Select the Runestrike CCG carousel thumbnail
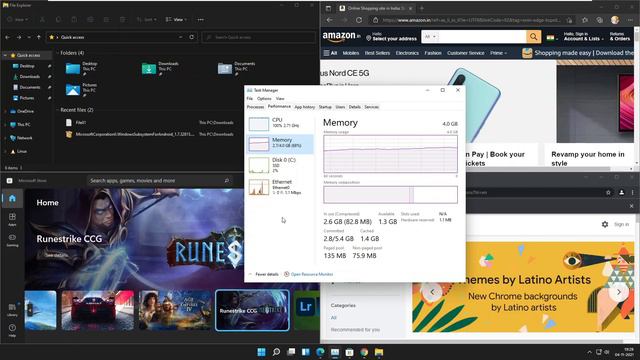The width and height of the screenshot is (640, 360). 253,310
